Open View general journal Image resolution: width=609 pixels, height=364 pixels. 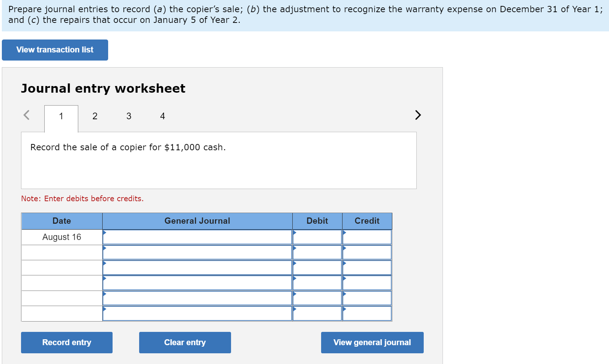372,343
